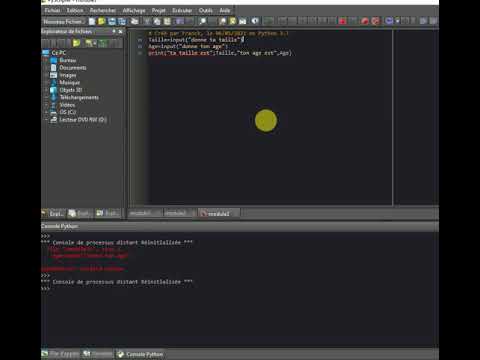
Task: Select Ce PC in file tree
Action: point(59,53)
